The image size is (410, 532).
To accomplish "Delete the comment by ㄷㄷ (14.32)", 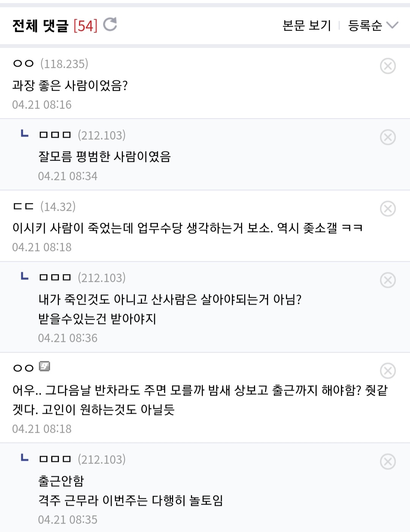I will point(388,209).
